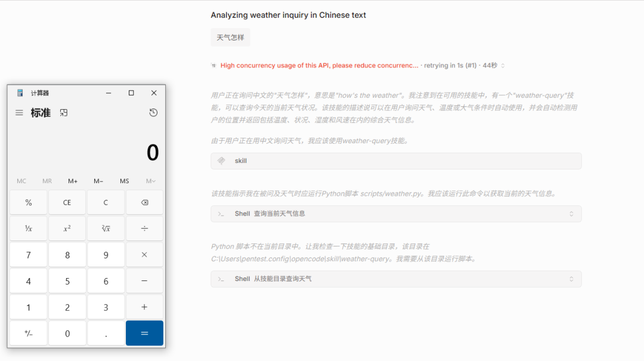Toggle the plus/minus sign key
Screen dimensions: 644x361
(x=28, y=333)
